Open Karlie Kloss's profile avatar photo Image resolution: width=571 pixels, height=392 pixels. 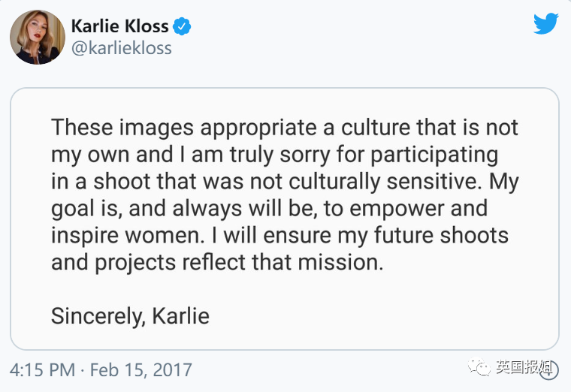click(x=37, y=37)
